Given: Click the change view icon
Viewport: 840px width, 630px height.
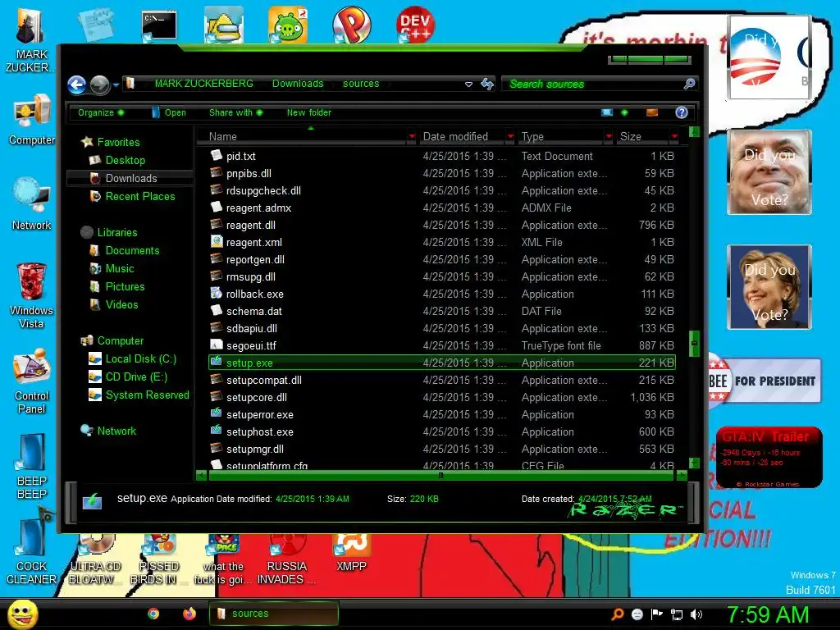Looking at the screenshot, I should (x=607, y=112).
